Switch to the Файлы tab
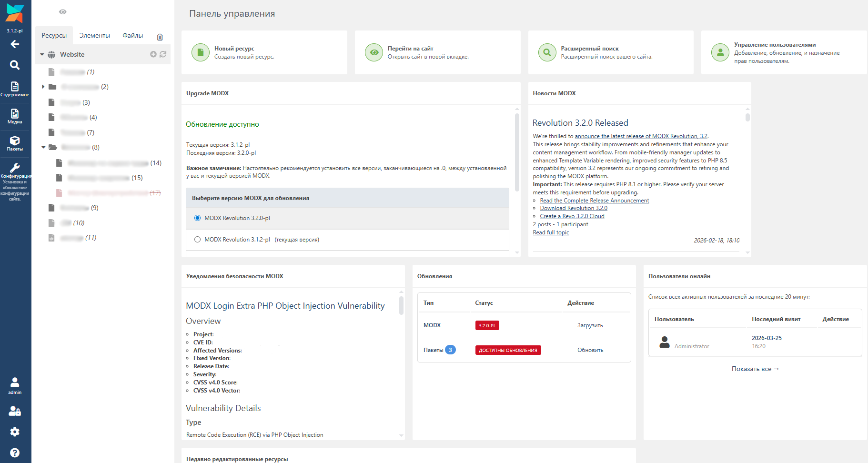Viewport: 868px width, 463px height. point(132,36)
